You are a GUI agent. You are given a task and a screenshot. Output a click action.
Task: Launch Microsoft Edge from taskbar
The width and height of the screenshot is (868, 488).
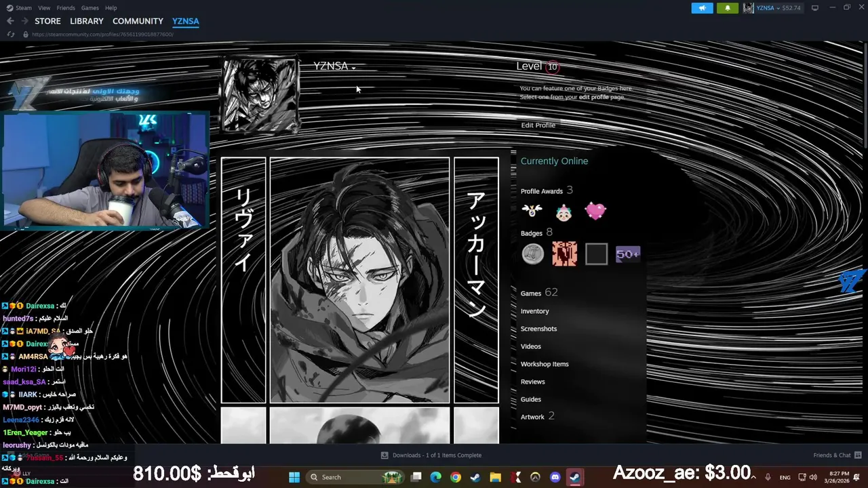click(x=436, y=477)
